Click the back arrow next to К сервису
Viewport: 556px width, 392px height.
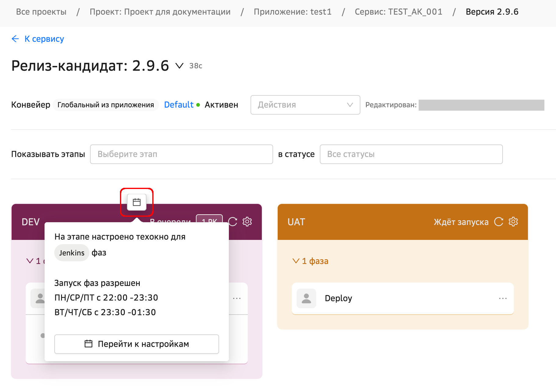15,39
